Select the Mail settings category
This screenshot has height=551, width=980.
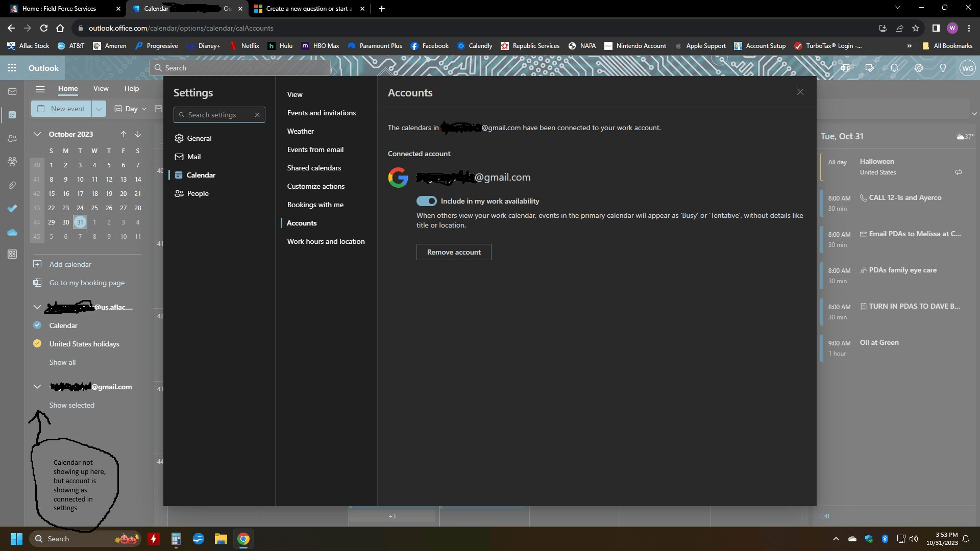[x=194, y=157]
